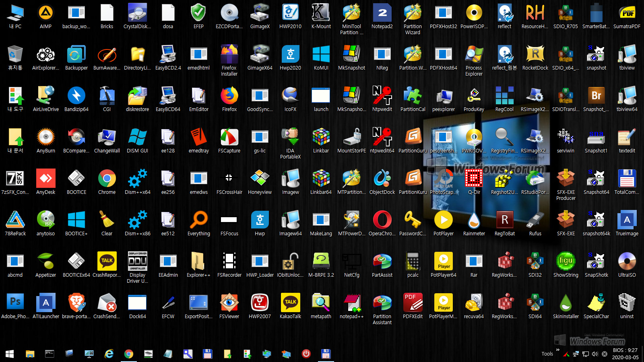
Task: Launch CrystalDisk desktop shortcut
Action: [137, 16]
